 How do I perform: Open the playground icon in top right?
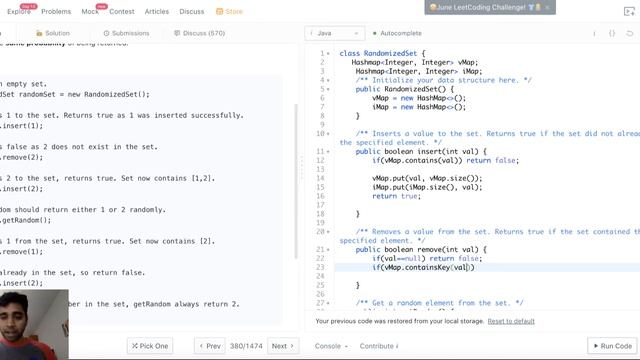click(629, 11)
